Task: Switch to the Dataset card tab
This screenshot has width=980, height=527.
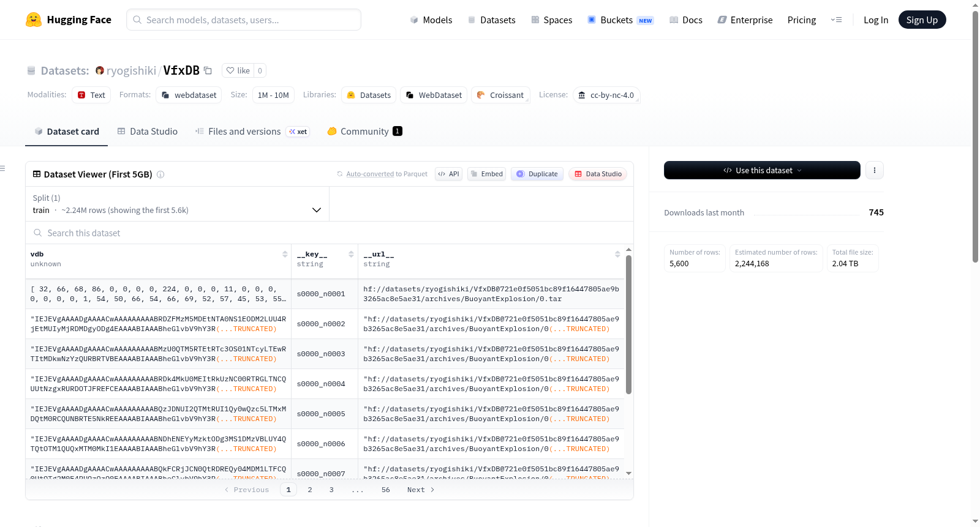Action: click(67, 131)
